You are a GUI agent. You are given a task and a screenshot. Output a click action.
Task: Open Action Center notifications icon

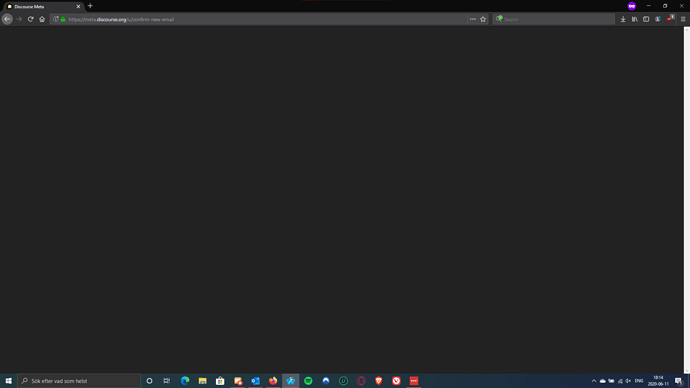(x=679, y=381)
